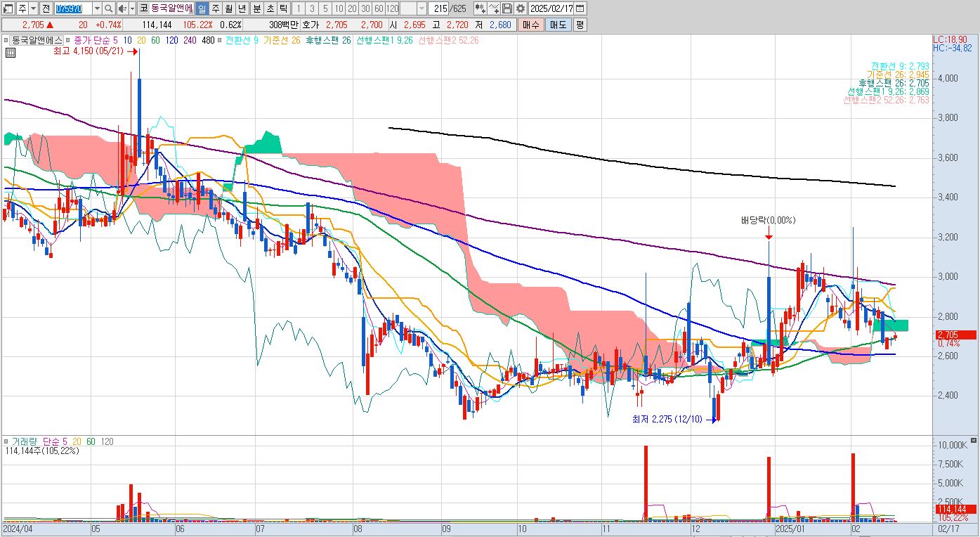980x537 pixels.
Task: Click the 최고 4,150 (05/21) price label
Action: click(x=89, y=51)
